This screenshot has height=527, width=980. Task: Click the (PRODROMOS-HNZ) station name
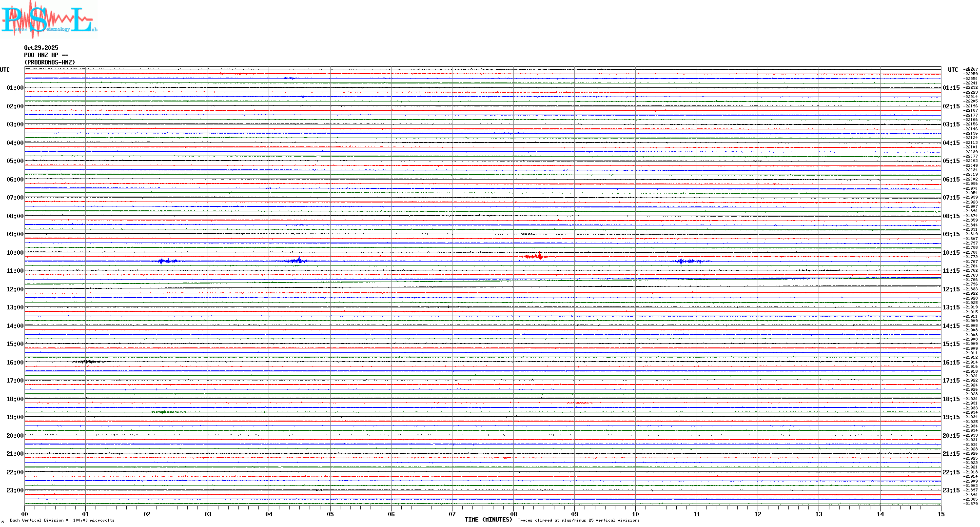coord(50,62)
